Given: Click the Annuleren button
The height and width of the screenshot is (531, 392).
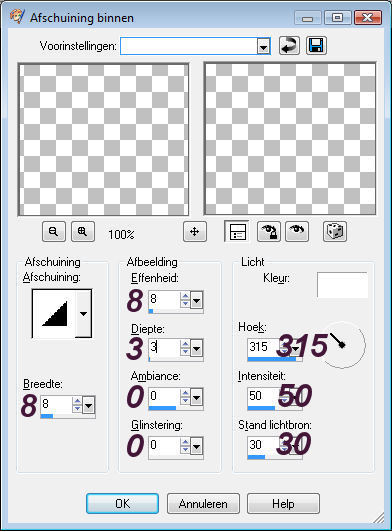Looking at the screenshot, I should pyautogui.click(x=203, y=504).
